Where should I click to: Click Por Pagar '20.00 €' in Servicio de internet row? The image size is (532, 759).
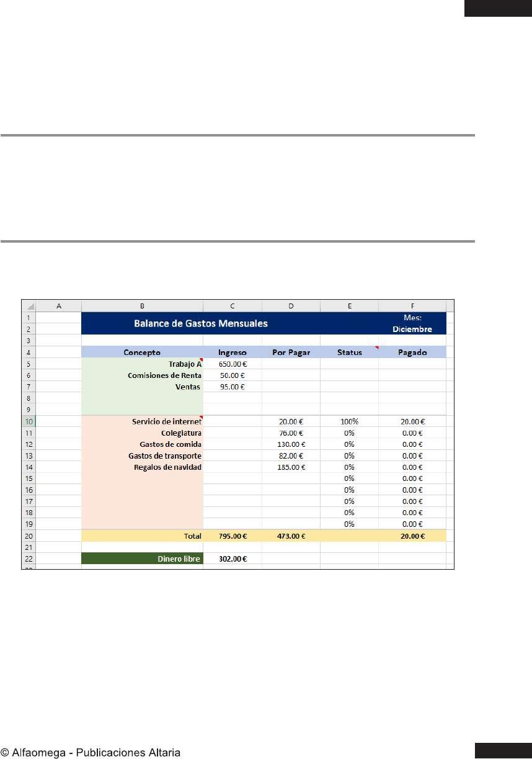[291, 421]
